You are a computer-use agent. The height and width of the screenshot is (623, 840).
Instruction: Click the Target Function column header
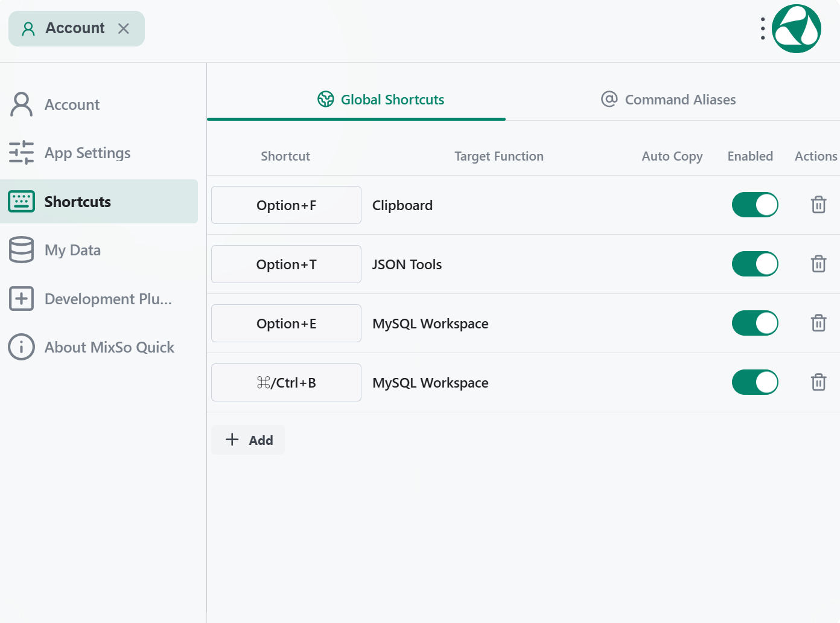coord(499,156)
